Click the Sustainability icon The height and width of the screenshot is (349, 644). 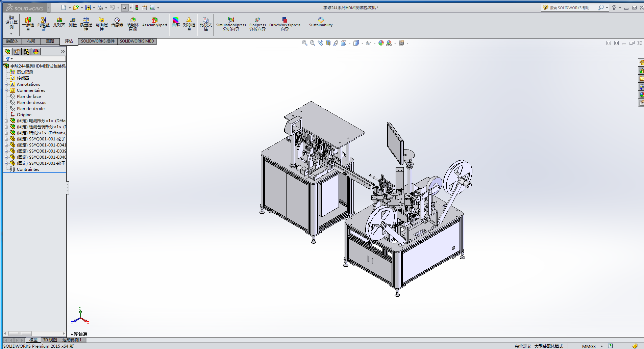coord(321,22)
